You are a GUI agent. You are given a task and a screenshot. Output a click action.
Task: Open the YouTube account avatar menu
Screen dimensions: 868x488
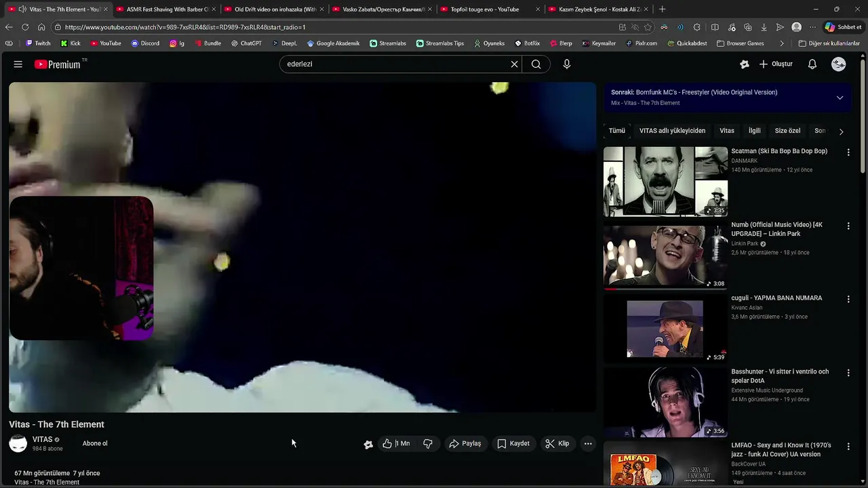pos(839,64)
